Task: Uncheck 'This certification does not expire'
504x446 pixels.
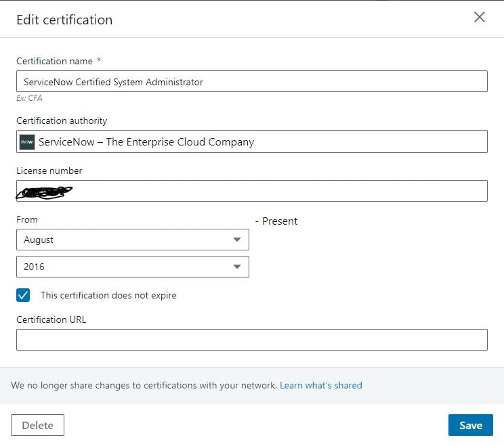Action: tap(23, 295)
